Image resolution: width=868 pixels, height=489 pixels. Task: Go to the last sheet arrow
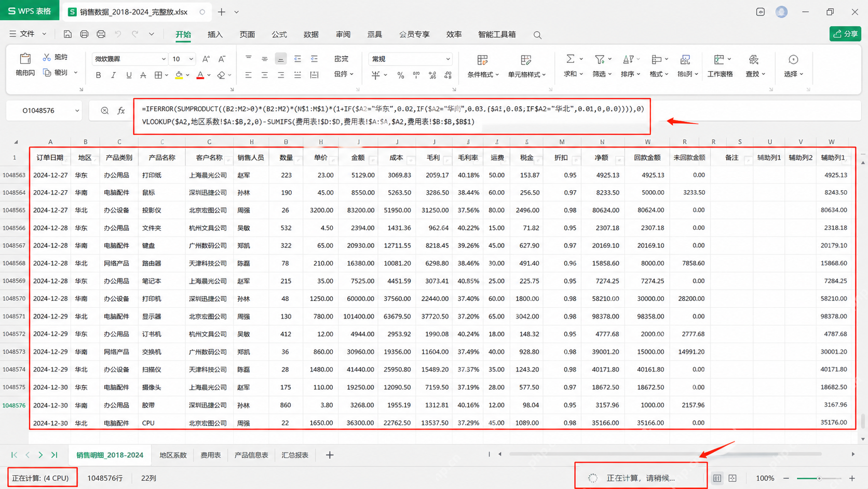coord(54,455)
